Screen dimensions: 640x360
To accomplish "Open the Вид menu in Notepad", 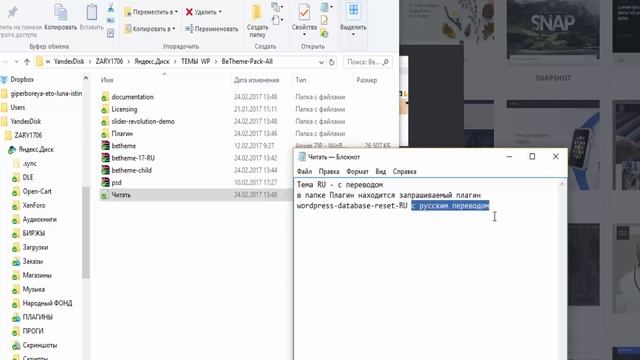I will tap(380, 171).
